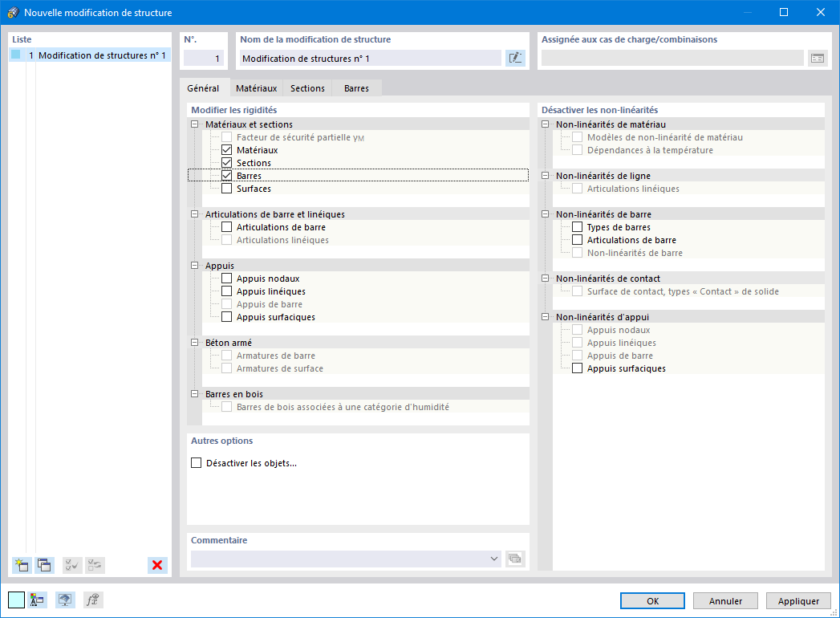Screen dimensions: 840x618
Task: Tick Appuis surfaciques under Appuis
Action: point(226,317)
